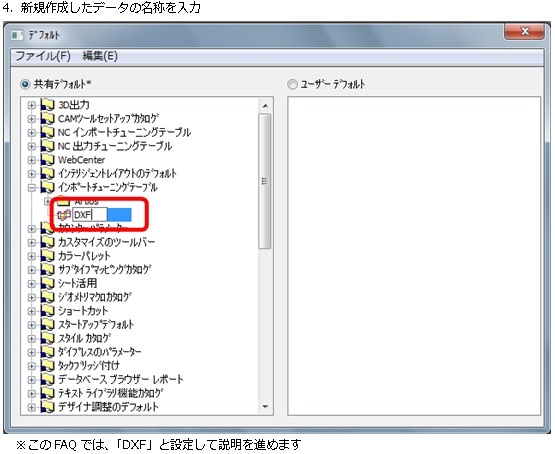Screen dimensions: 555x454
Task: Click the デザイナ調整のデフォルト folder icon
Action: click(47, 407)
